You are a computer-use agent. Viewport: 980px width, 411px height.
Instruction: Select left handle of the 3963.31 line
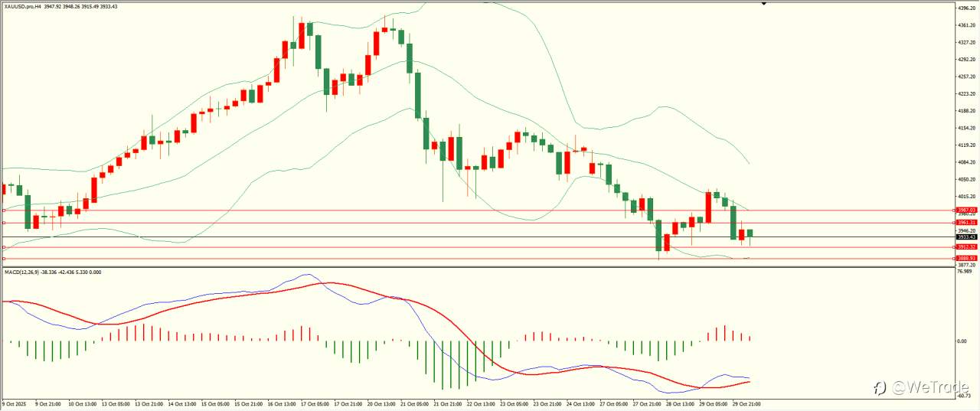(4, 223)
